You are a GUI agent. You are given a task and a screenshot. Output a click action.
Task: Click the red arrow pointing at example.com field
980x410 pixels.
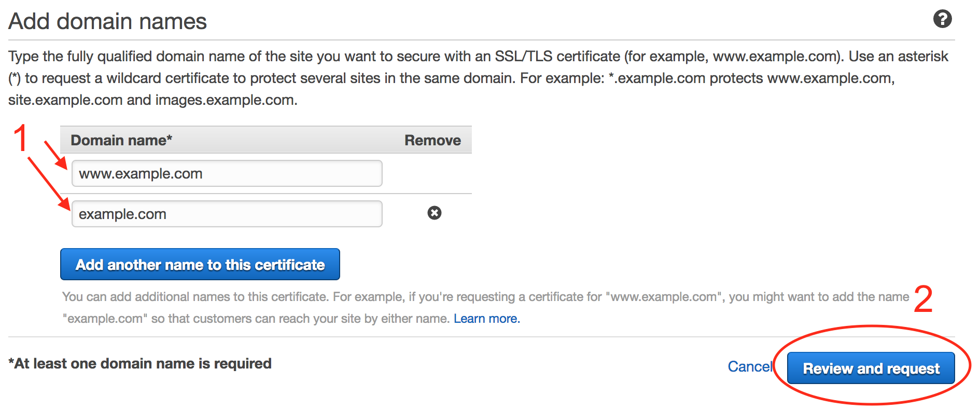49,184
